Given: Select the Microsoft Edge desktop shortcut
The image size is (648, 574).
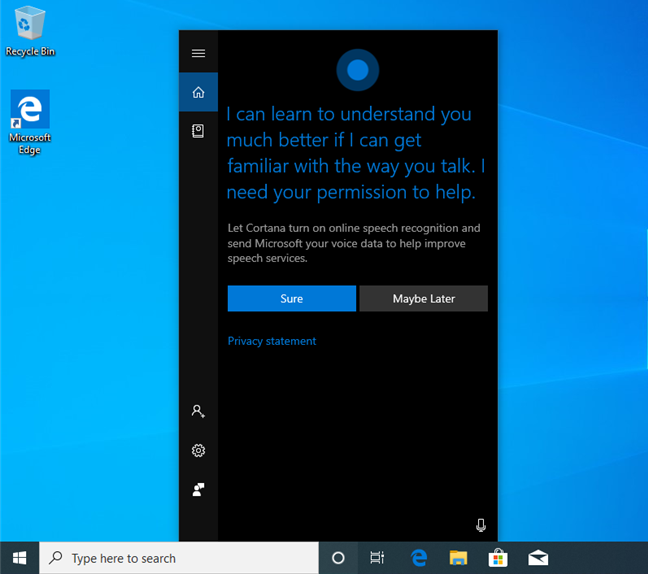Looking at the screenshot, I should (30, 122).
